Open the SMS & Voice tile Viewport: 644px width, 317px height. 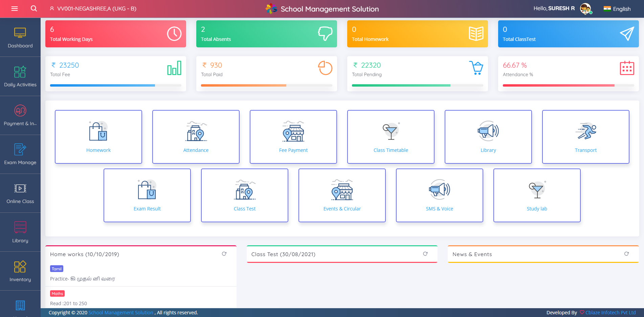[440, 195]
